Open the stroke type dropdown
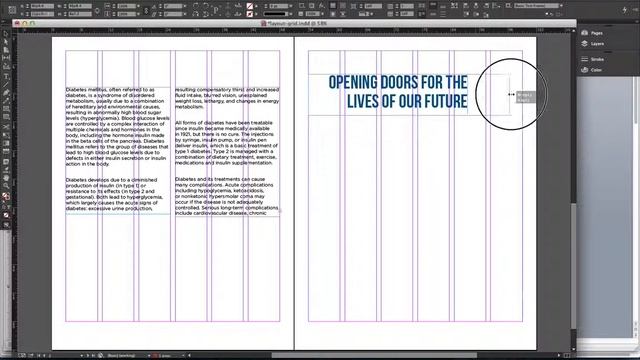The image size is (640, 360). coord(290,14)
